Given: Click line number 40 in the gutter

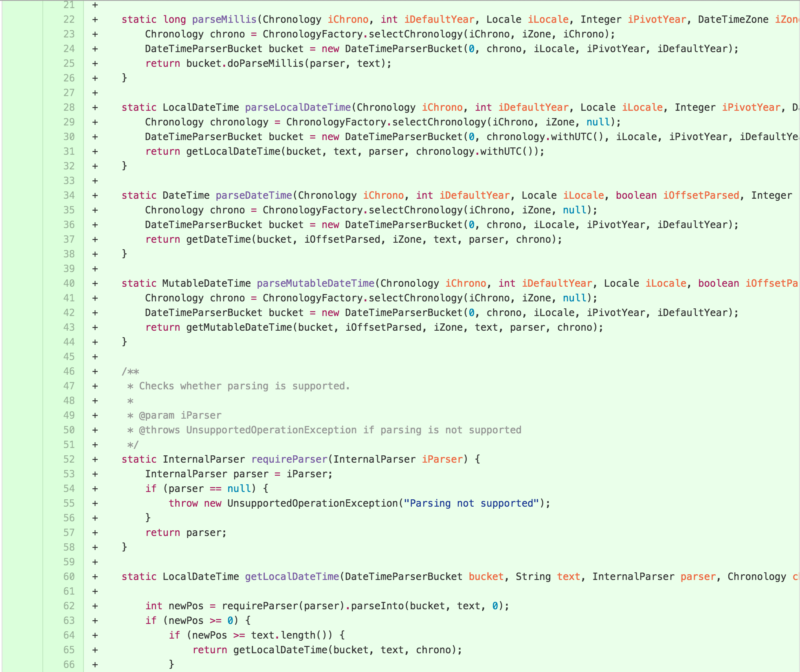Looking at the screenshot, I should (x=69, y=283).
